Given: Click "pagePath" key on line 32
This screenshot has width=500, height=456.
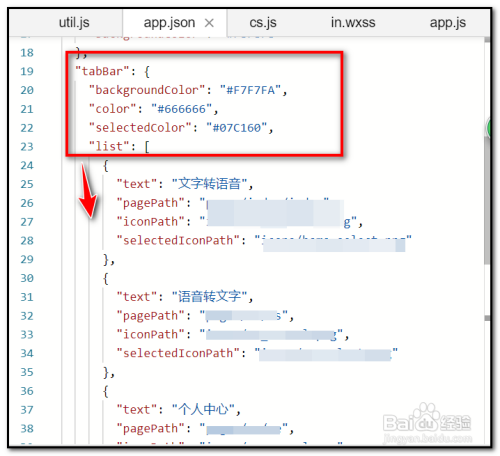Looking at the screenshot, I should point(150,315).
